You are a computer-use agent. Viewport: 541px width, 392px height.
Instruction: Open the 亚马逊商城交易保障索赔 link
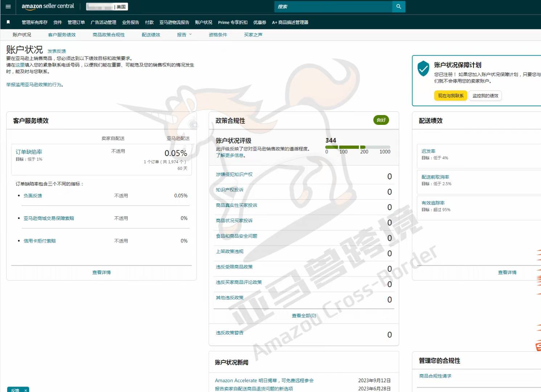pos(49,218)
